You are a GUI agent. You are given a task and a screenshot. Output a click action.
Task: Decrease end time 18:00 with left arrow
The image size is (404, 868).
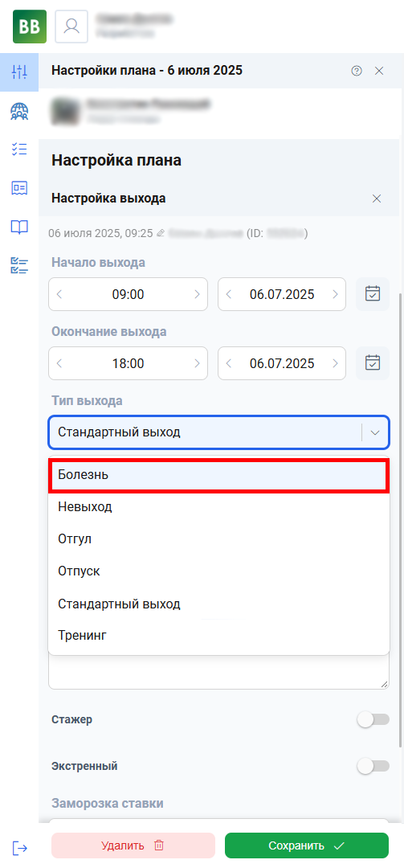[59, 363]
